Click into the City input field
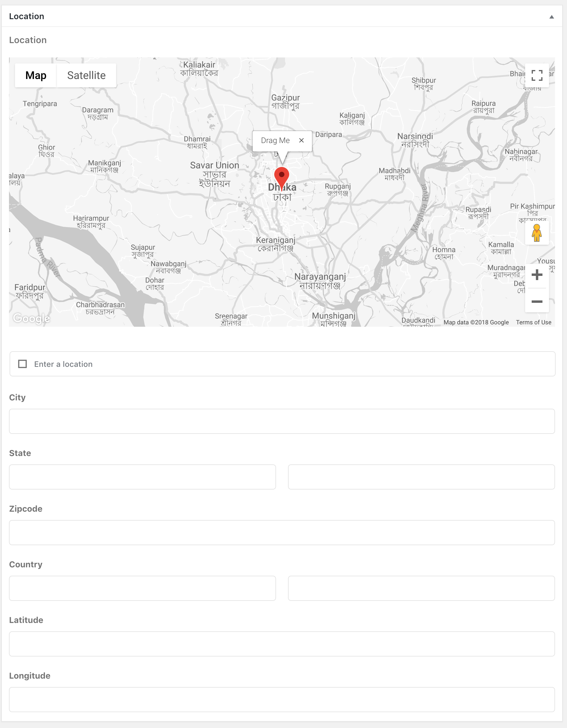Screen dimensions: 567x728 (x=282, y=421)
